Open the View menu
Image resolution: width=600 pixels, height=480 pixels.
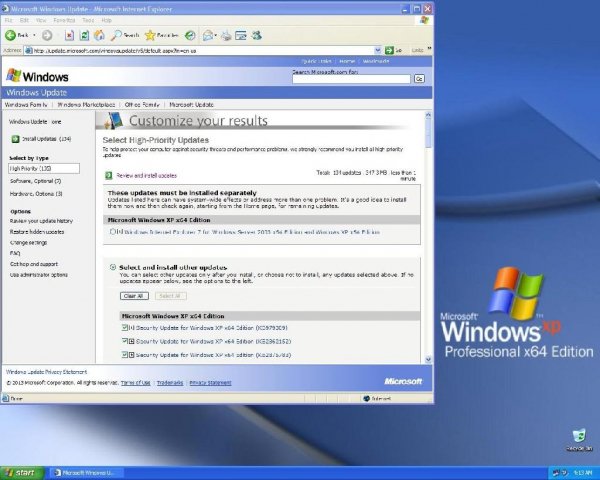pyautogui.click(x=41, y=20)
